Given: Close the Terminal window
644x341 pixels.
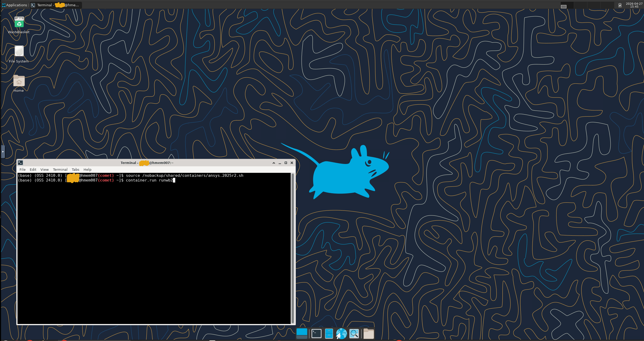Looking at the screenshot, I should click(292, 163).
